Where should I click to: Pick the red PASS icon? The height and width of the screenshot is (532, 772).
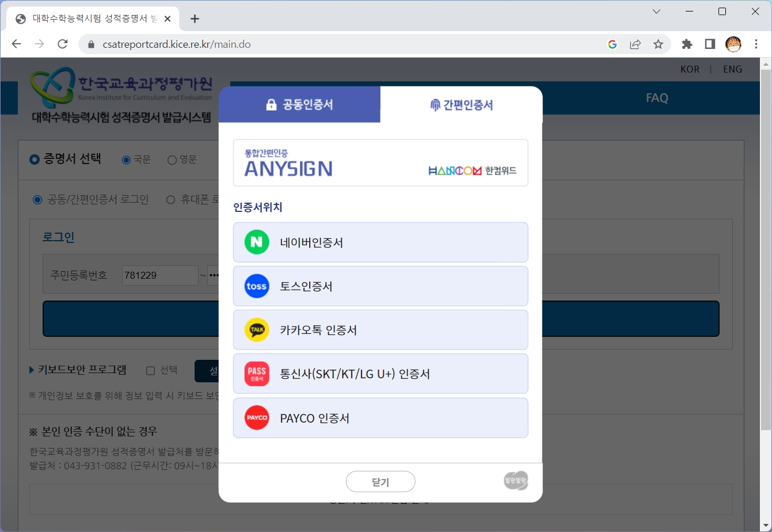coord(257,374)
